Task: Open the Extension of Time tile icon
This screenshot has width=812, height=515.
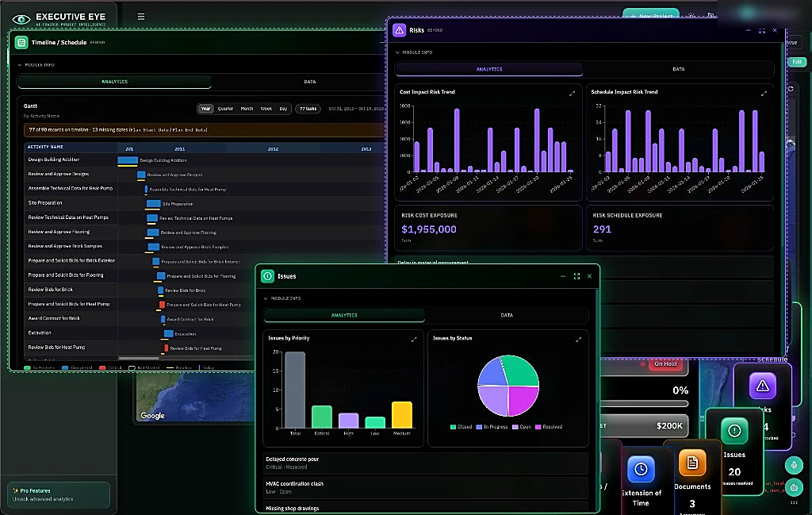Action: coord(641,469)
